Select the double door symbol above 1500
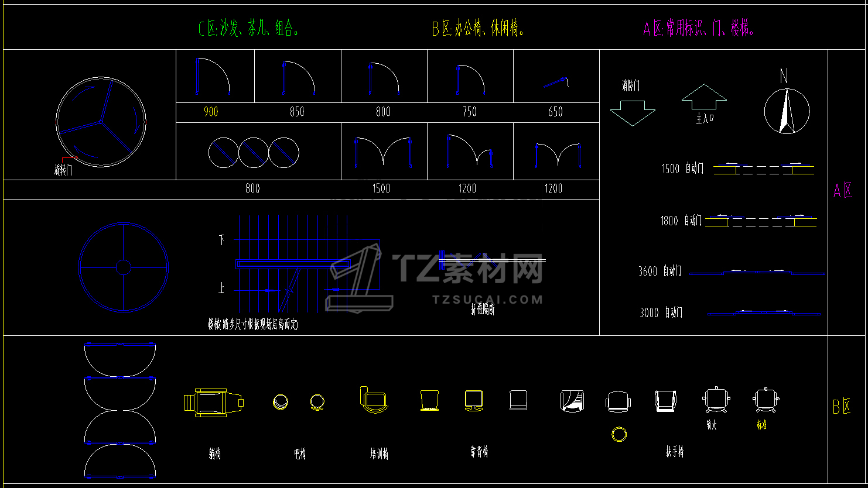Screen dimensions: 868x488 pyautogui.click(x=384, y=153)
